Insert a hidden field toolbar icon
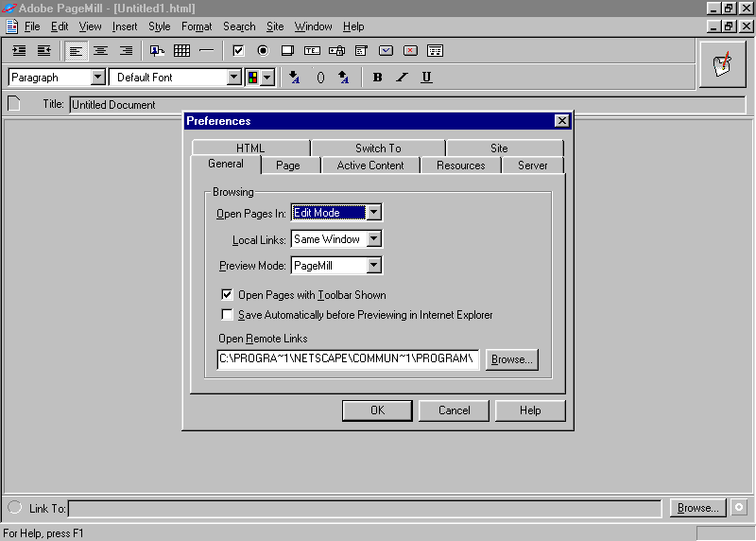The image size is (756, 541). click(x=436, y=51)
